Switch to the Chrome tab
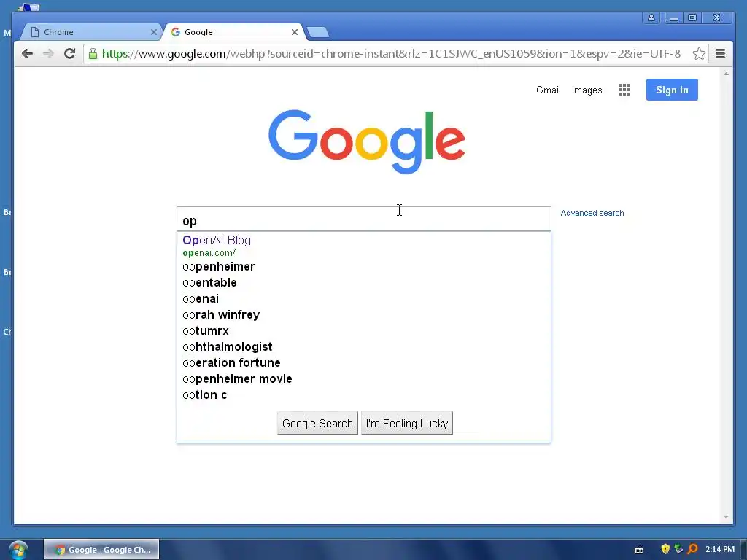Viewport: 747px width, 560px height. (x=90, y=32)
